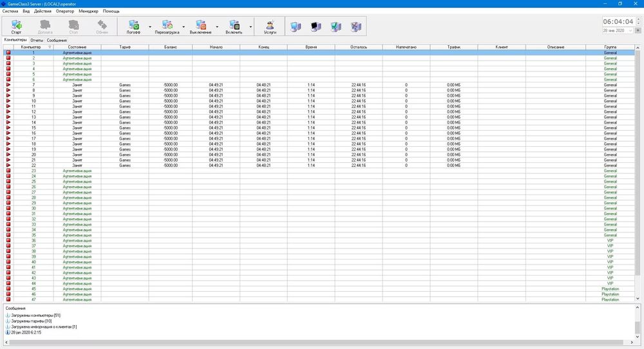Sort by the Состояние column header
The image size is (644, 349).
[x=77, y=47]
